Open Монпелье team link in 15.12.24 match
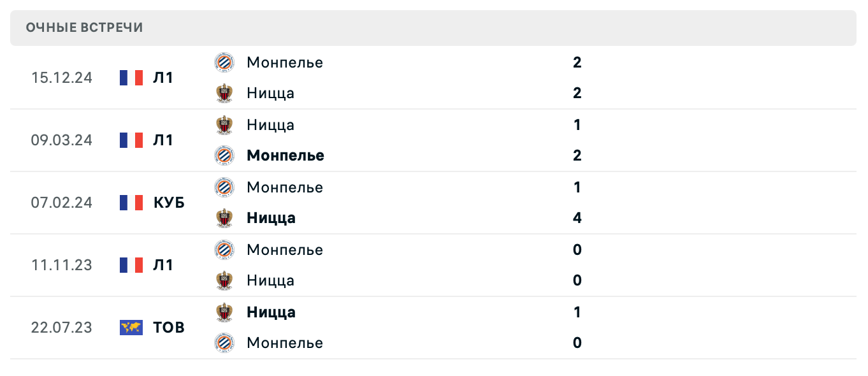This screenshot has height=376, width=868. pos(285,62)
